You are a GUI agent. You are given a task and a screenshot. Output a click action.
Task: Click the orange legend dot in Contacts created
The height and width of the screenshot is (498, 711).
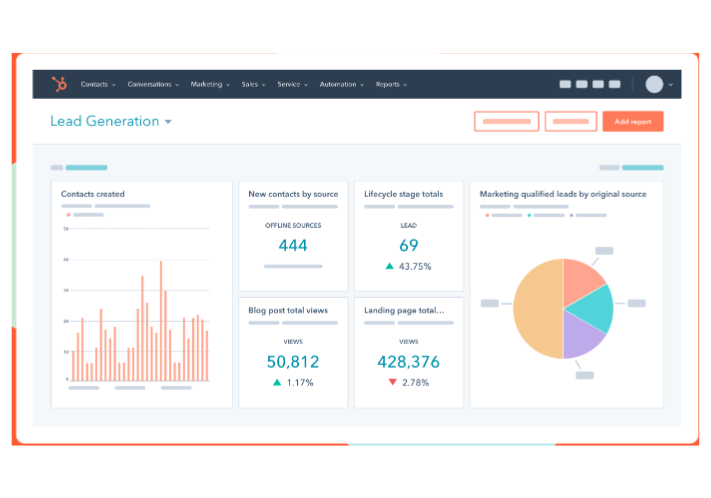tap(68, 214)
